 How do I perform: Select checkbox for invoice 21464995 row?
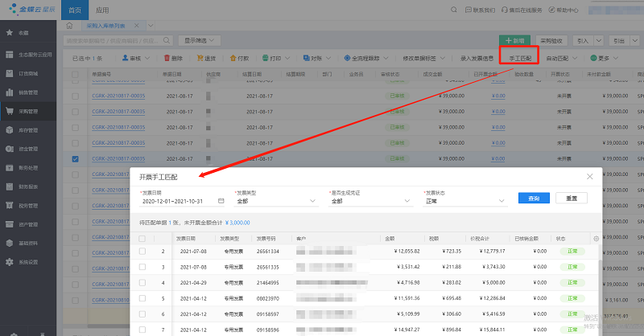pyautogui.click(x=142, y=283)
